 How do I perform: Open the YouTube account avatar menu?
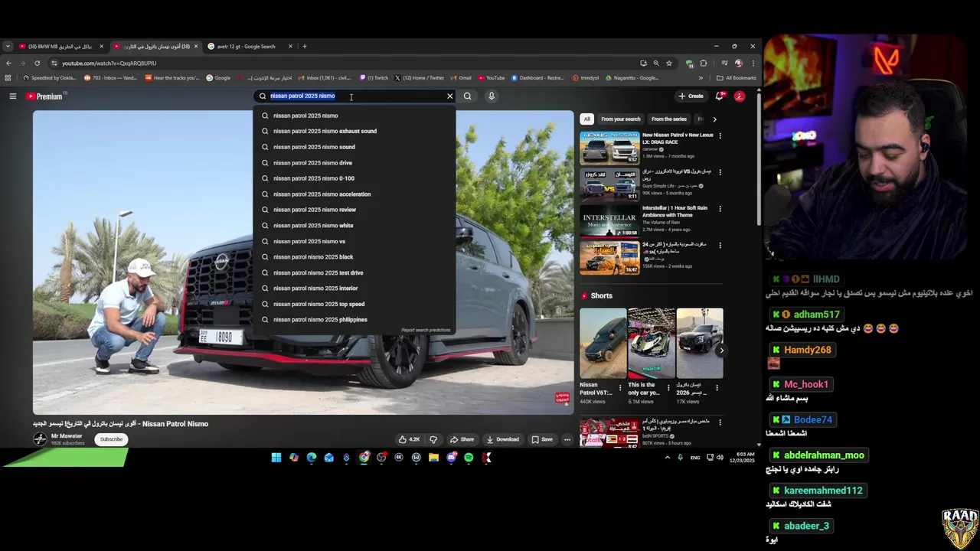[740, 96]
